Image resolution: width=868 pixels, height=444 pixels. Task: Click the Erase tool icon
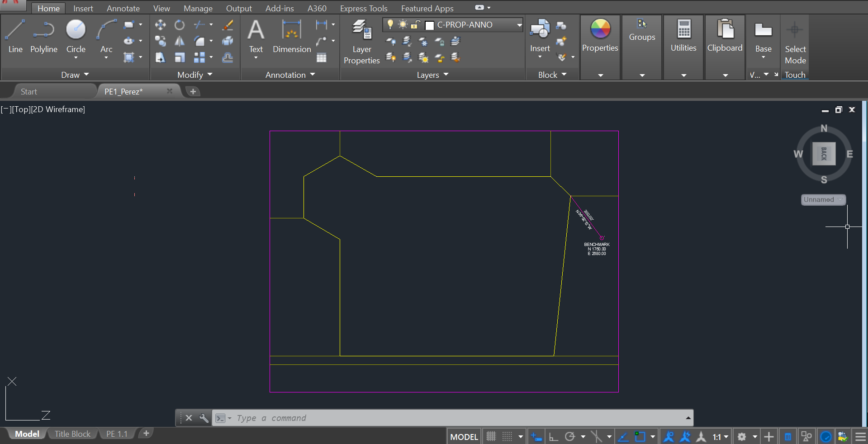[228, 25]
